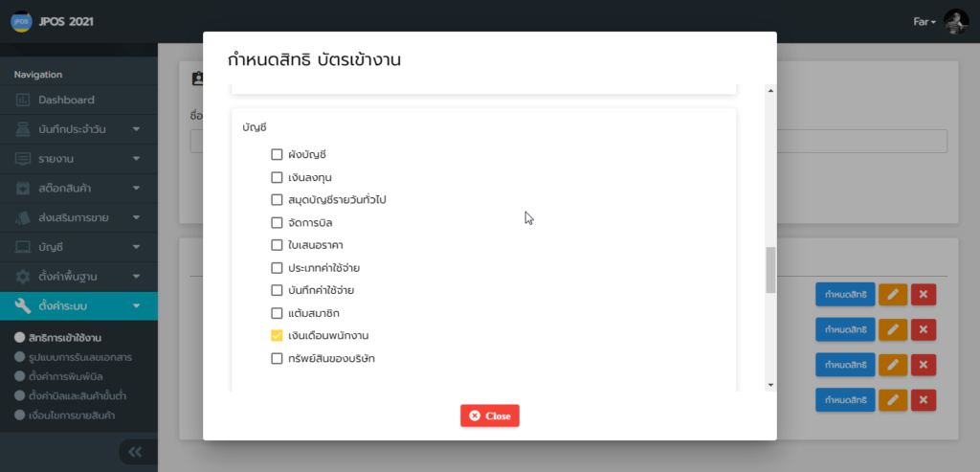Expand the รายงาน menu arrow
The image size is (980, 472).
tap(136, 159)
